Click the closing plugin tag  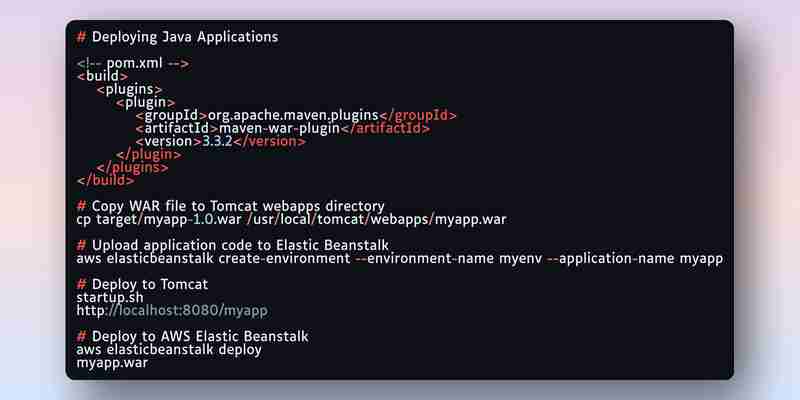[x=148, y=155]
